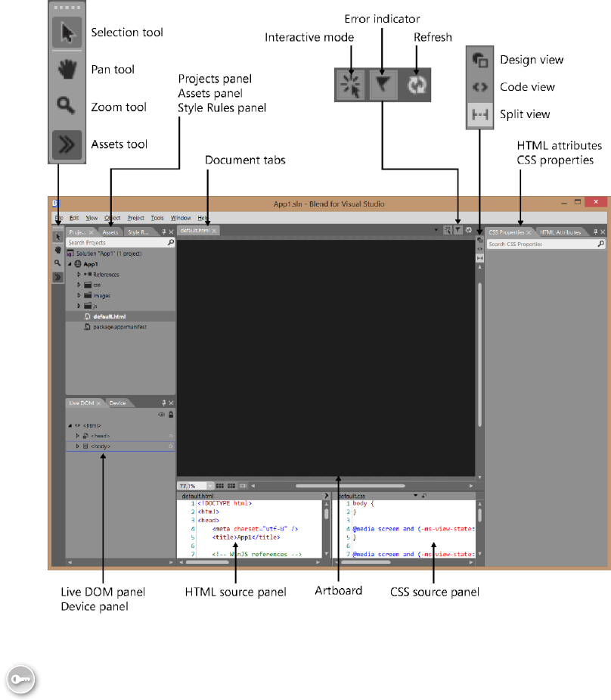Pick the Pan tool in the Blend window toolbar

click(x=58, y=250)
